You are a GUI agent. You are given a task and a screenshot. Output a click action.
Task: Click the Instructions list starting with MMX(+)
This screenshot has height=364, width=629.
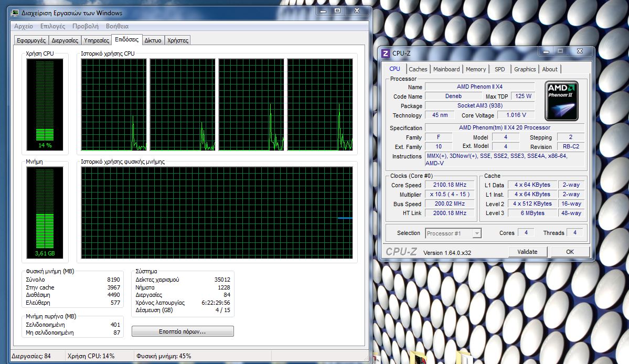pyautogui.click(x=505, y=159)
